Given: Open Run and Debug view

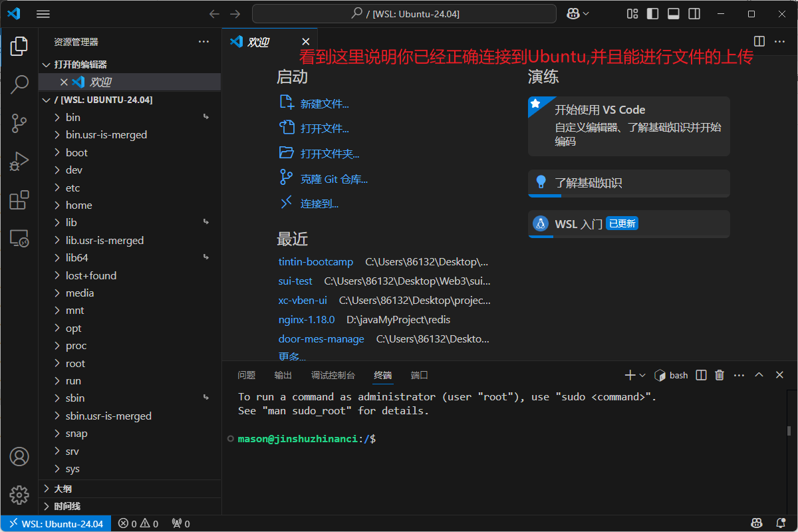Looking at the screenshot, I should [19, 161].
